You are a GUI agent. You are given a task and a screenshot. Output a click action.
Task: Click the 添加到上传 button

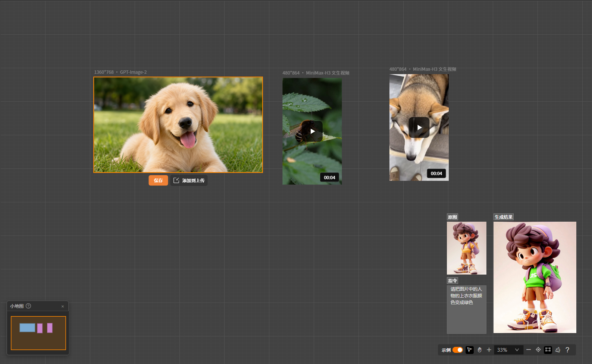pyautogui.click(x=189, y=180)
